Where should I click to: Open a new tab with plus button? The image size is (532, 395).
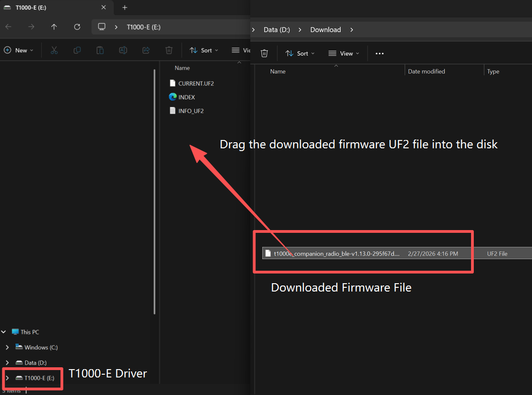[125, 7]
